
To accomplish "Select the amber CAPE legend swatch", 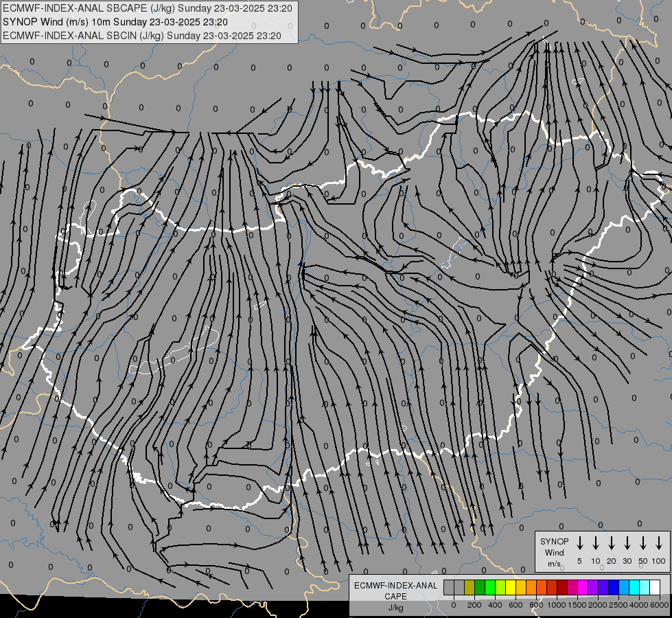I will point(521,587).
